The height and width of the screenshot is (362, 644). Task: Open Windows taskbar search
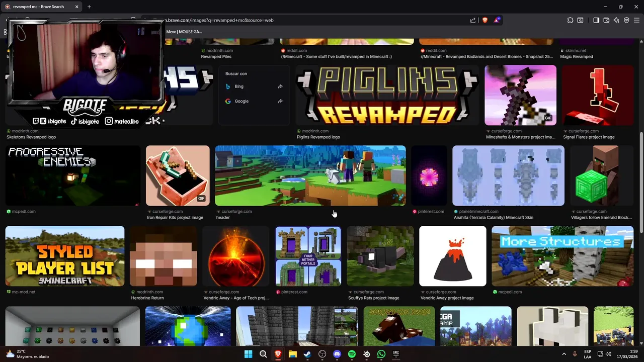click(263, 354)
